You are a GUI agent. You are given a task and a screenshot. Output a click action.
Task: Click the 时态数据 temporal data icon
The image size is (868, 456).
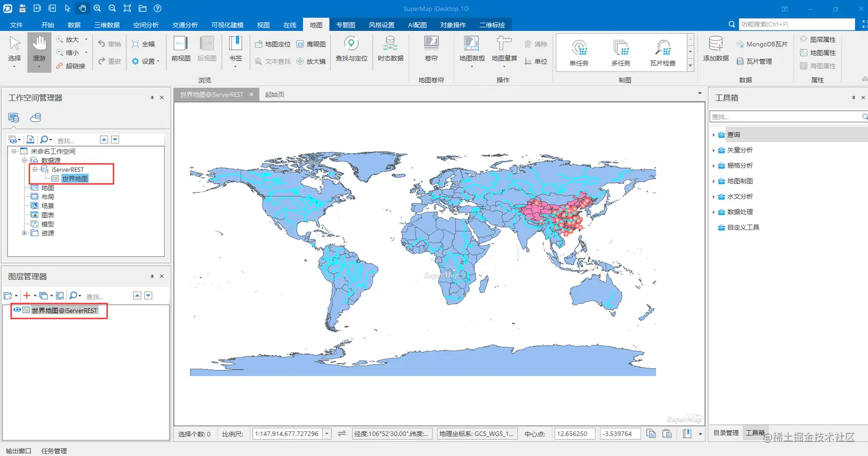[x=390, y=49]
